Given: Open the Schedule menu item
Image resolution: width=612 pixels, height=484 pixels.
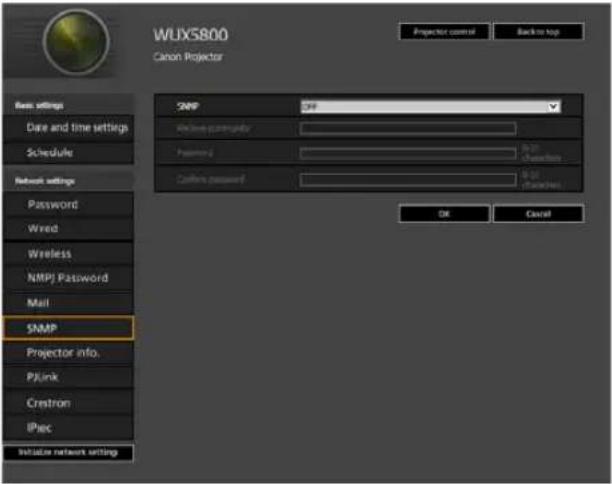Looking at the screenshot, I should click(68, 153).
